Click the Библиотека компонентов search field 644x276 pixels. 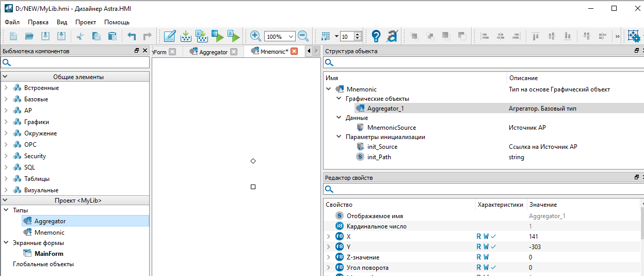tap(77, 63)
